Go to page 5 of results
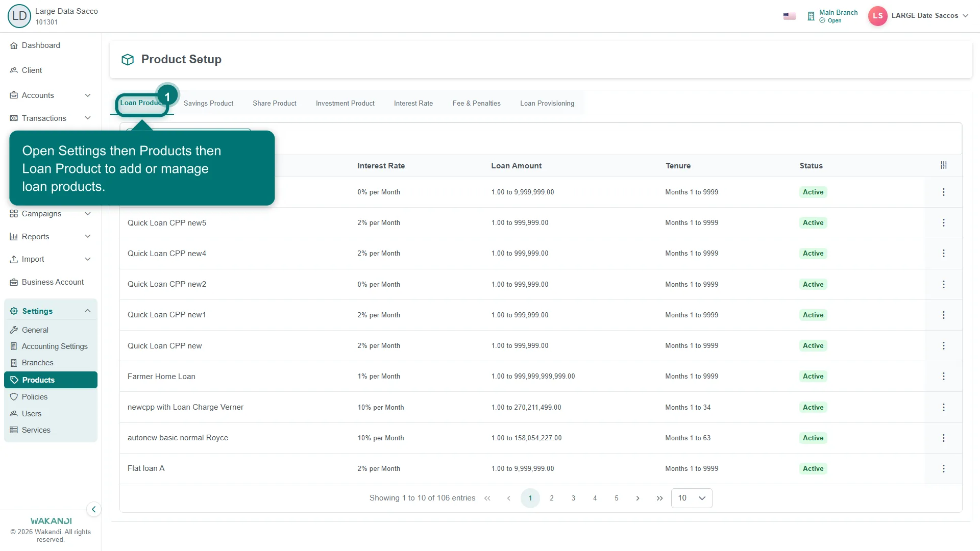Image resolution: width=980 pixels, height=551 pixels. click(x=616, y=498)
